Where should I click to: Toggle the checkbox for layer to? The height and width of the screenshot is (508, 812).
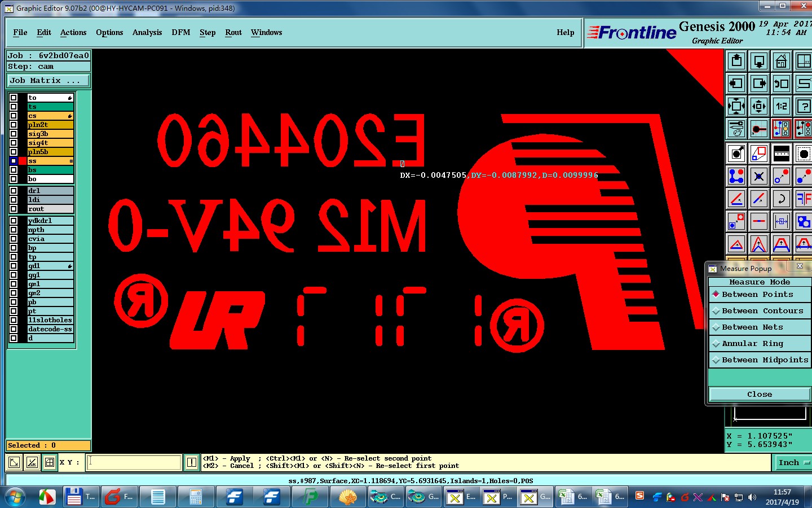[14, 98]
